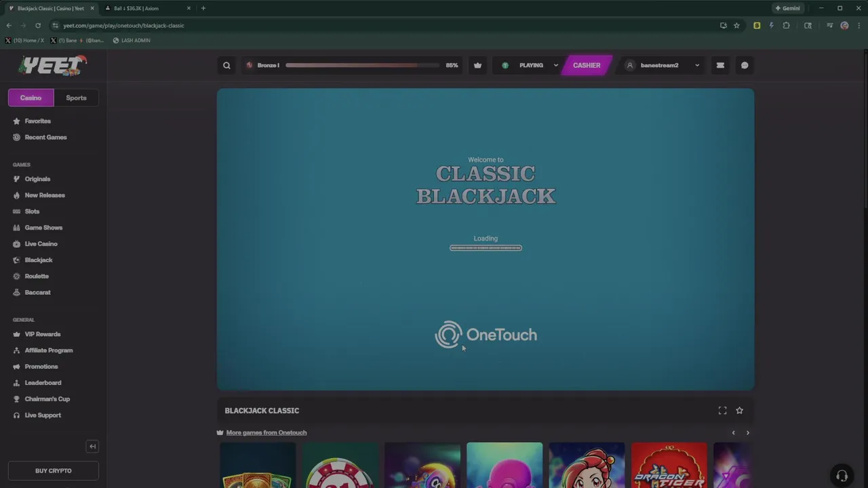Close the Ball $36.3K Axiom tab
Screen dimensions: 868x488
189,8
